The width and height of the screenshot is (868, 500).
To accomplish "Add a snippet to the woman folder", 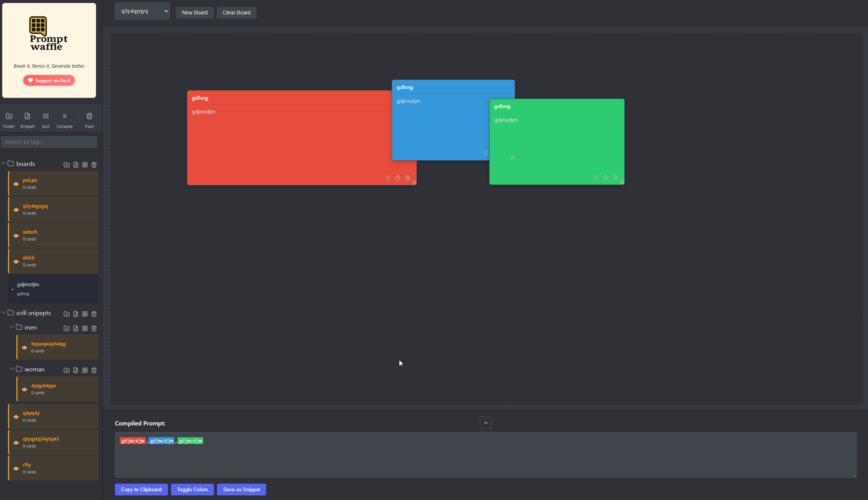I will (76, 370).
